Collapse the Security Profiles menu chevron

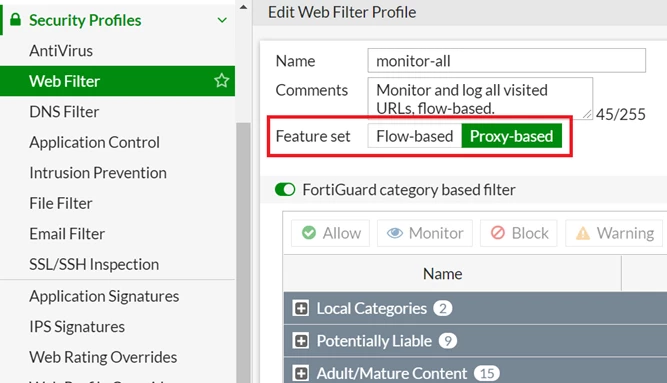coord(222,20)
